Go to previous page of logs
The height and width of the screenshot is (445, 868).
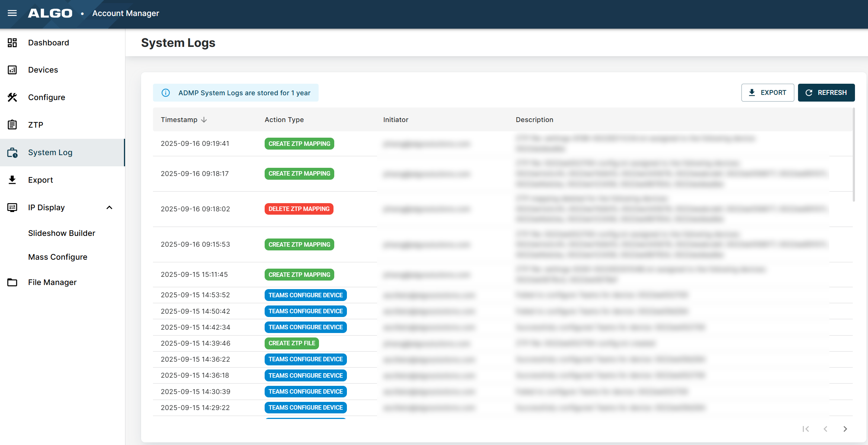pyautogui.click(x=826, y=429)
